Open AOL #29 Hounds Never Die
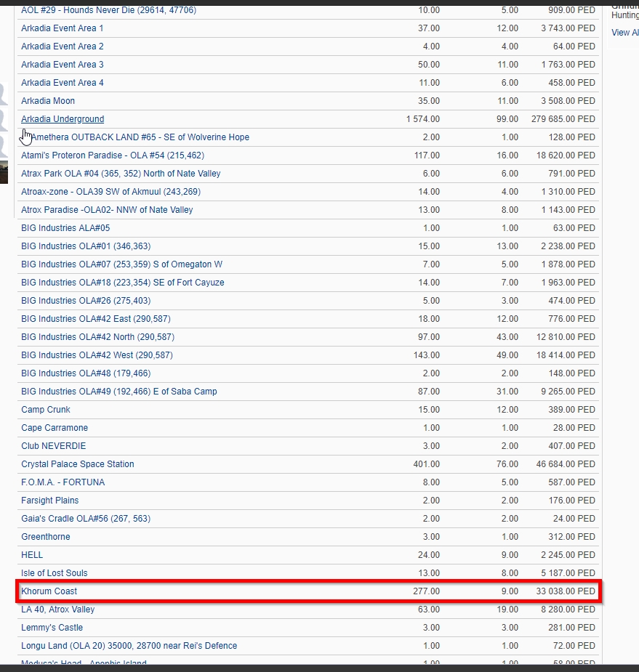Image resolution: width=639 pixels, height=672 pixels. tap(108, 10)
